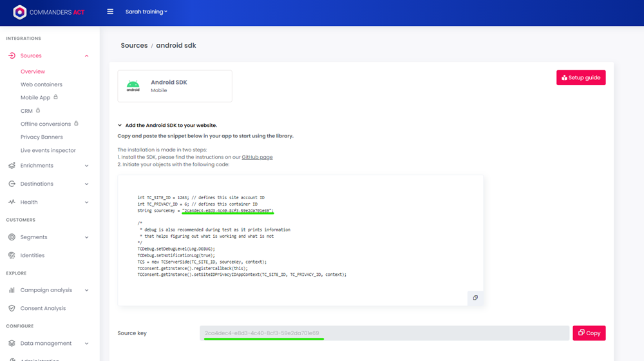Collapse the Add the Android SDK section
Image resolution: width=644 pixels, height=361 pixels.
coord(120,125)
